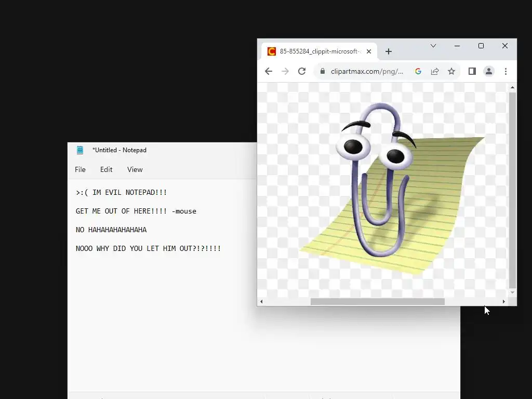The width and height of the screenshot is (532, 399).
Task: Open Notepad's Edit menu
Action: [106, 170]
